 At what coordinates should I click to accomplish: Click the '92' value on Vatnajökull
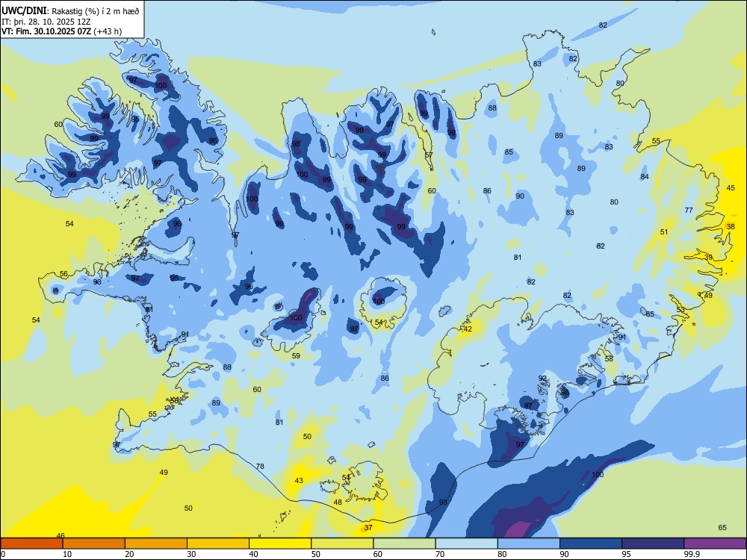(542, 378)
